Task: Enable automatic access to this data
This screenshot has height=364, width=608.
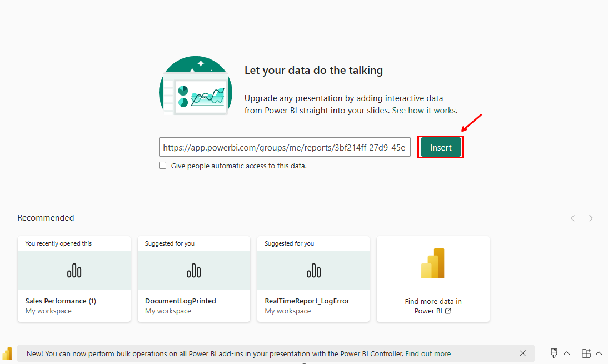Action: (x=162, y=165)
